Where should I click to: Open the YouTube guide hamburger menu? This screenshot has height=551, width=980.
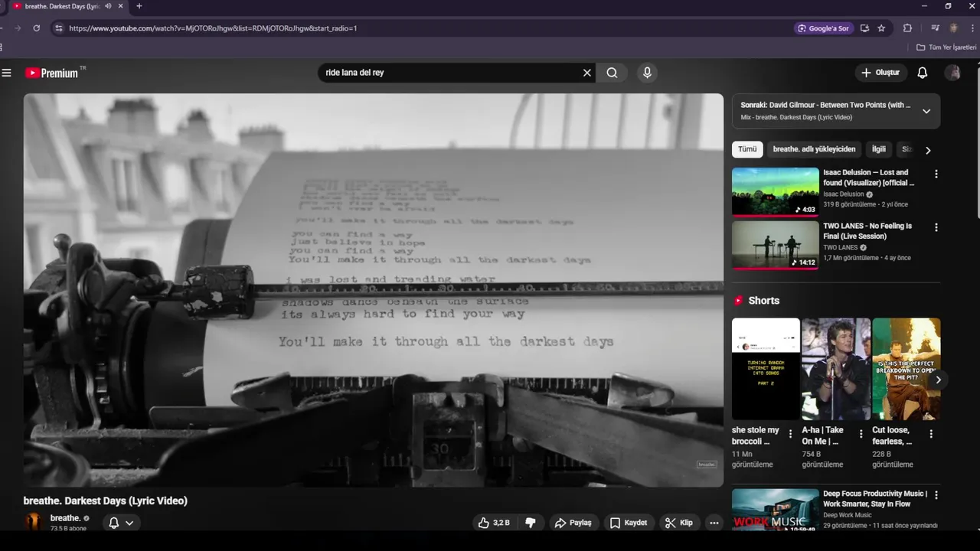click(7, 73)
